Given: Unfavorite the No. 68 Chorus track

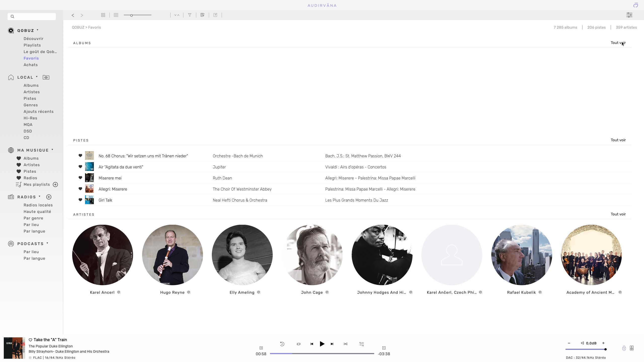Looking at the screenshot, I should point(80,156).
